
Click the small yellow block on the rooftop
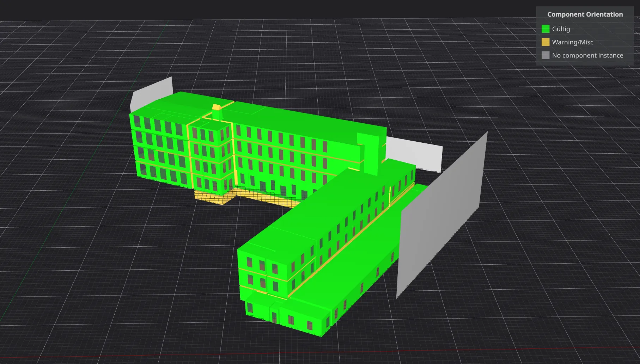coord(216,107)
